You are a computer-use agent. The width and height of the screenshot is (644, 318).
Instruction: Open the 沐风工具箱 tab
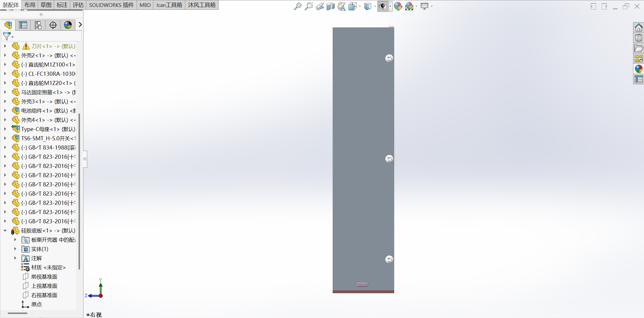202,5
